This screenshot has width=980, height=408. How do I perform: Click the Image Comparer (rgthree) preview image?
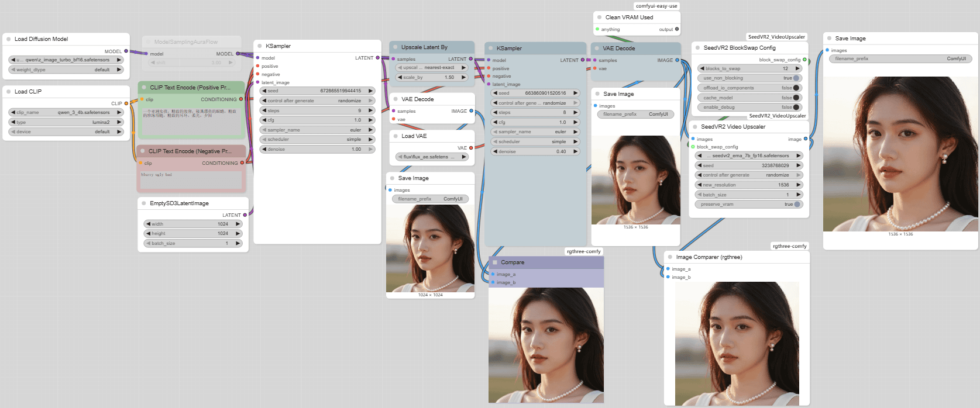737,343
